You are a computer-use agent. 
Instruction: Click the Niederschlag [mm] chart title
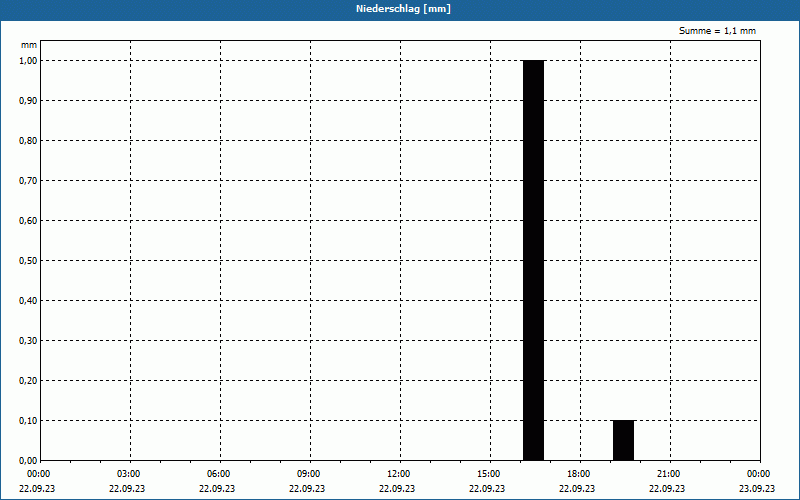[x=403, y=9]
